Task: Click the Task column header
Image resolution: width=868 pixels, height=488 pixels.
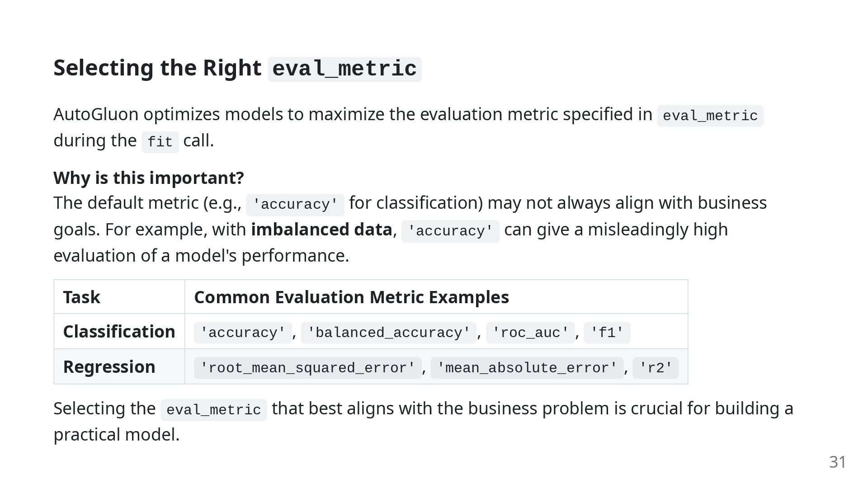Action: point(82,297)
